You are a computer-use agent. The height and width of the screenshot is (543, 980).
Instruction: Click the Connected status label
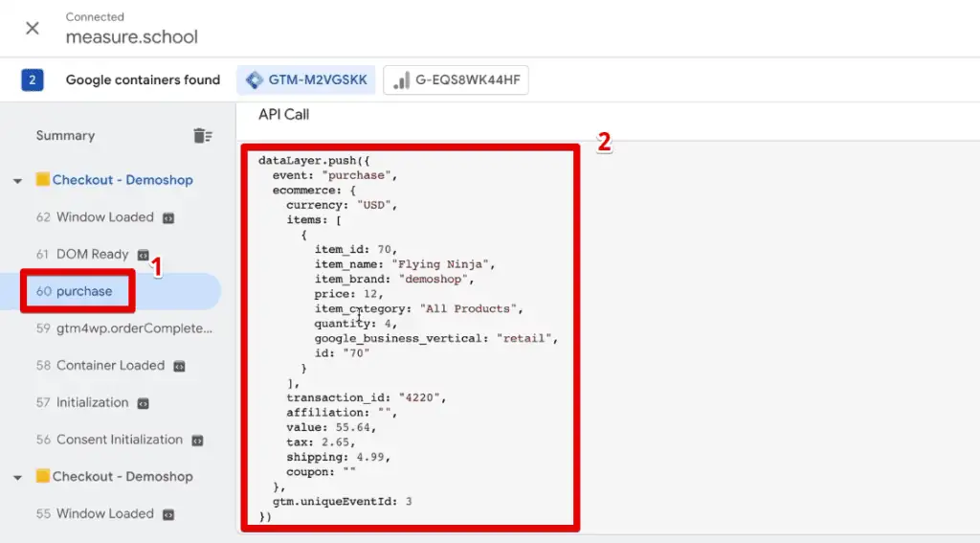(95, 17)
